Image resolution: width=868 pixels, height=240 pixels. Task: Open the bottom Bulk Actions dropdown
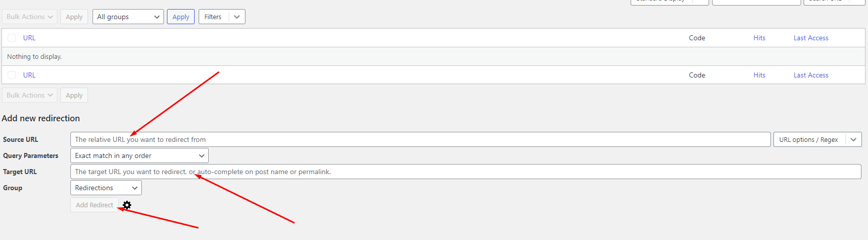[30, 95]
